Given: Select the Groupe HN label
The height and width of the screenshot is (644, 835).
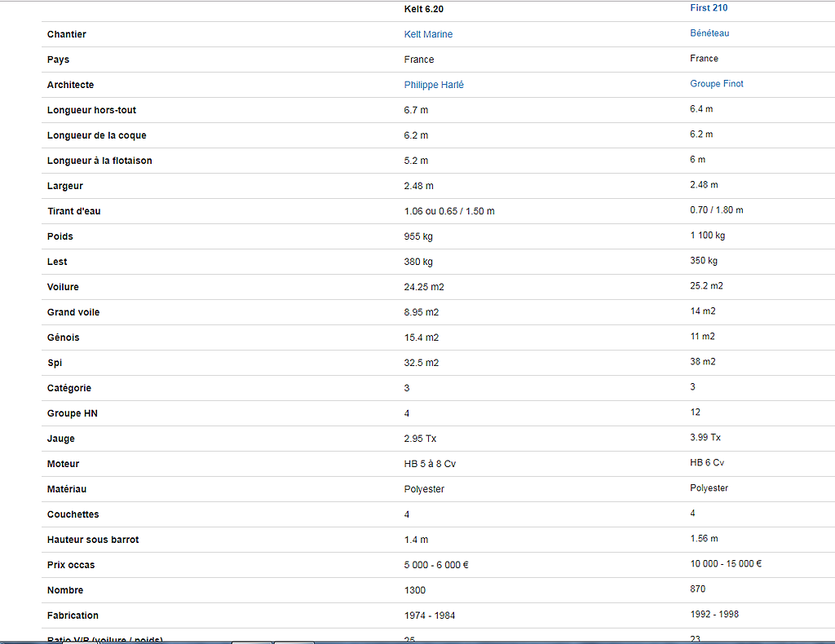Looking at the screenshot, I should point(73,413).
